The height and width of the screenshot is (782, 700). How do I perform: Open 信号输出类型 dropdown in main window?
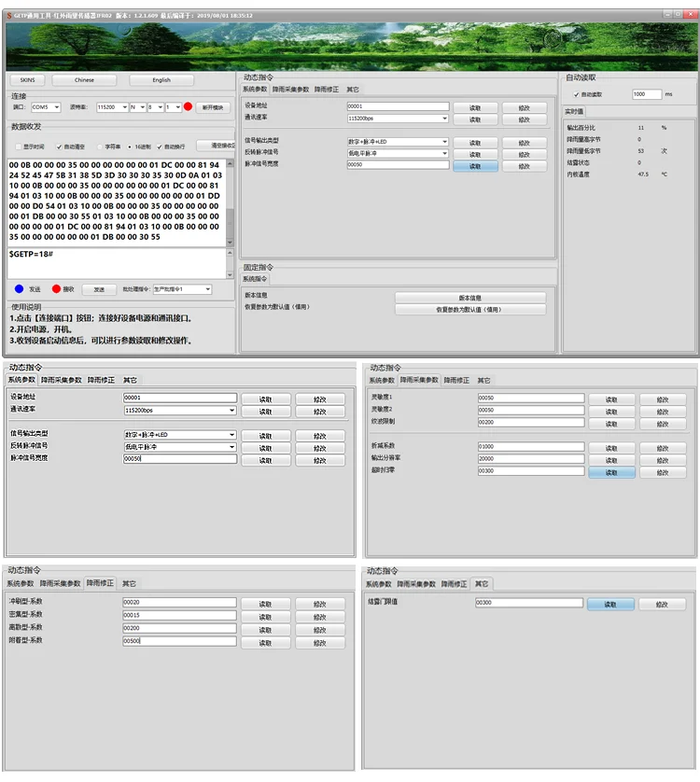(398, 142)
